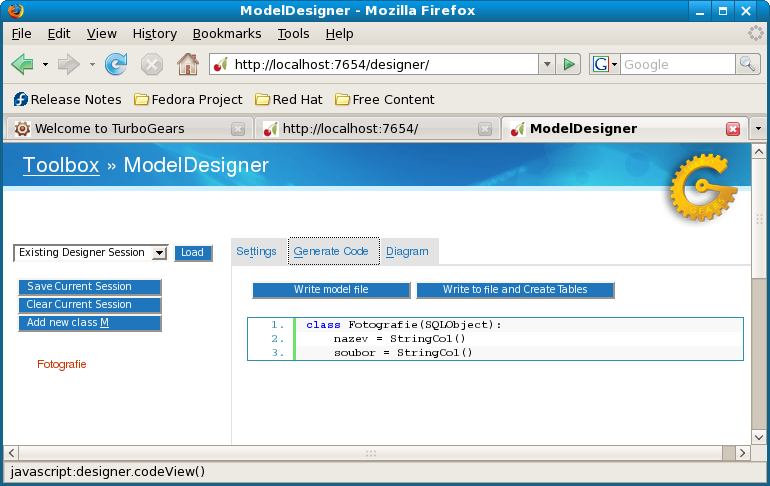Click into the Google search box
Viewport: 770px width, 486px height.
pyautogui.click(x=678, y=64)
